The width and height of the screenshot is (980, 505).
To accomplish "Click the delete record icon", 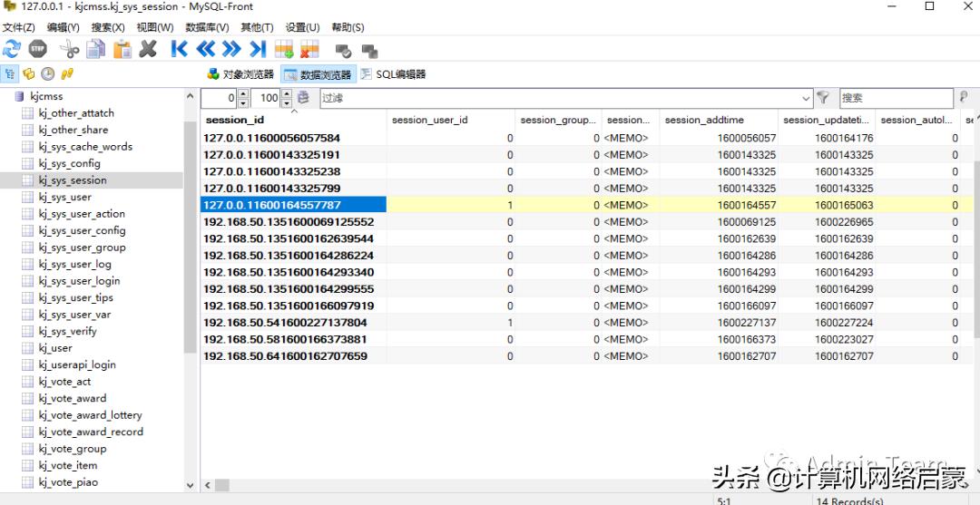I will (309, 49).
